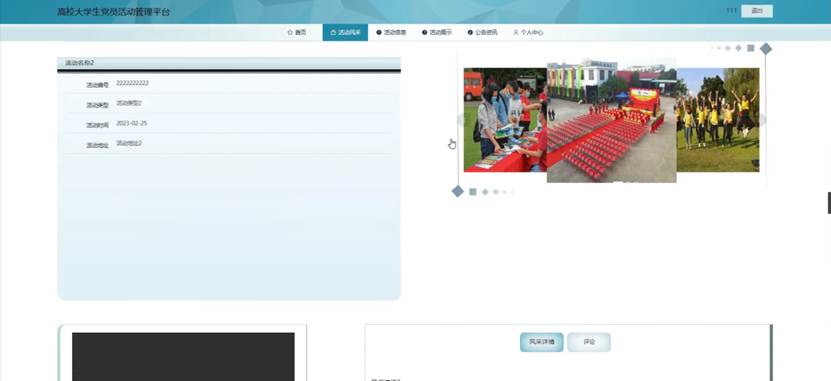Click the activity date 2023-02-25

coord(131,123)
